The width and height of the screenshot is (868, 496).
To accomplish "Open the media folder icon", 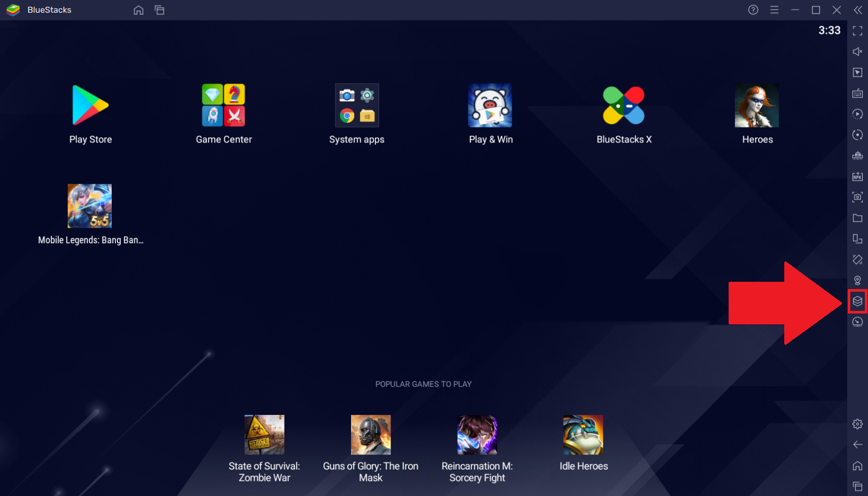I will tap(858, 218).
